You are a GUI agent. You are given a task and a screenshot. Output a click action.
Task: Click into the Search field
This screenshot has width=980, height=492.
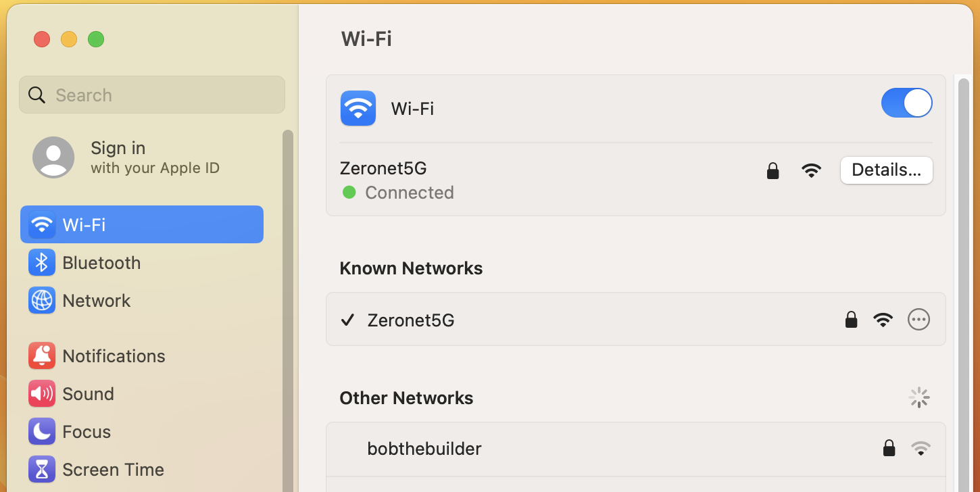(152, 95)
